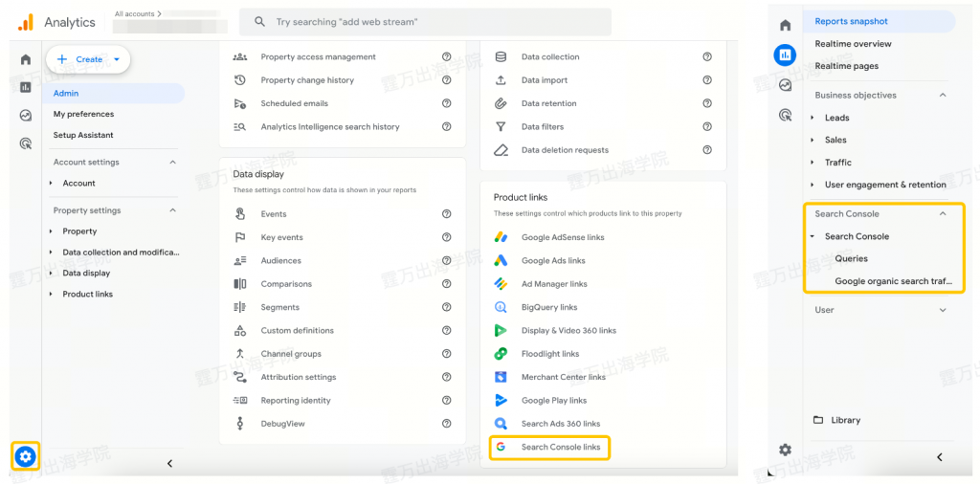Click help icon next to Property access management
This screenshot has width=980, height=484.
(446, 56)
